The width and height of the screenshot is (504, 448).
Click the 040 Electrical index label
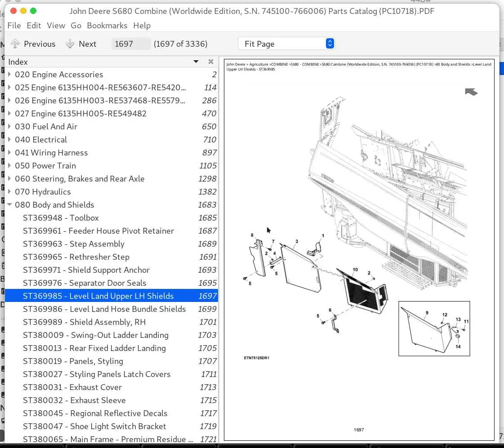click(x=41, y=139)
